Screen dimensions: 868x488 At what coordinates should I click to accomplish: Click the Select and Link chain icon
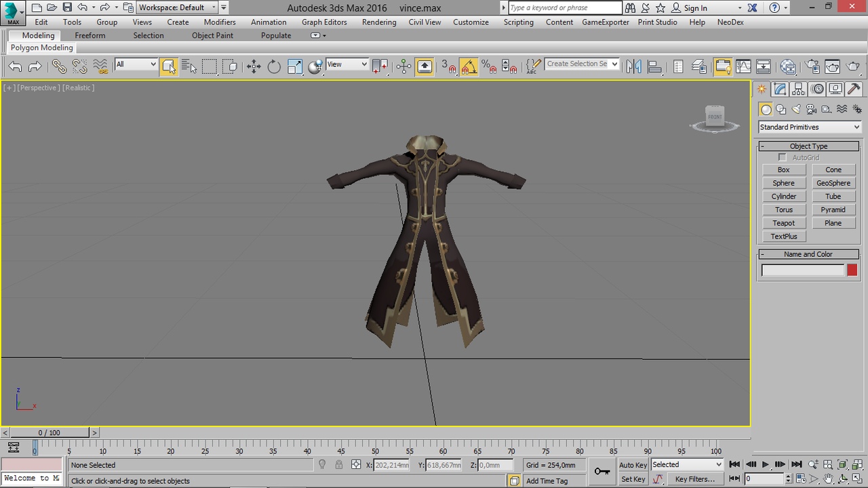coord(60,66)
